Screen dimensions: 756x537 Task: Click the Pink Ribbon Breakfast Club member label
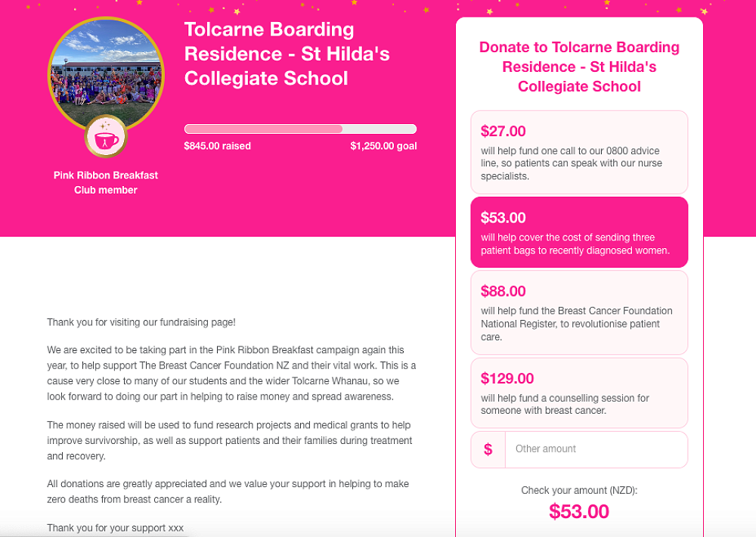tap(106, 182)
